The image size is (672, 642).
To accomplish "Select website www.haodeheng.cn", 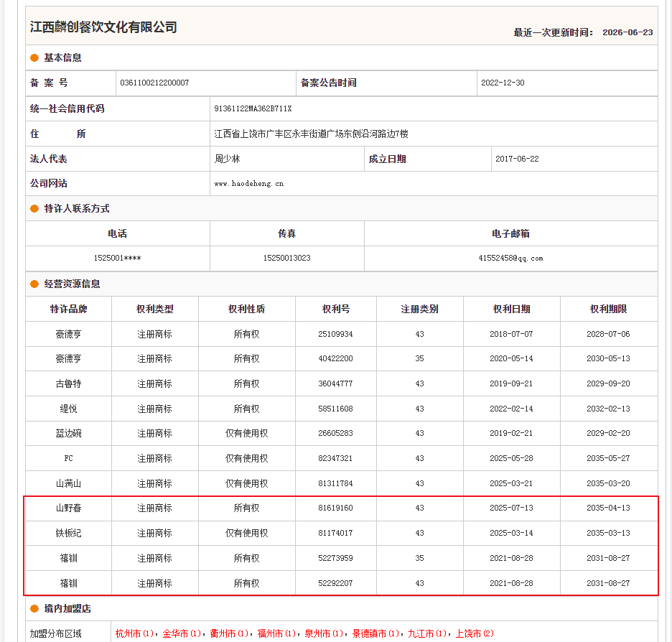I will tap(249, 183).
